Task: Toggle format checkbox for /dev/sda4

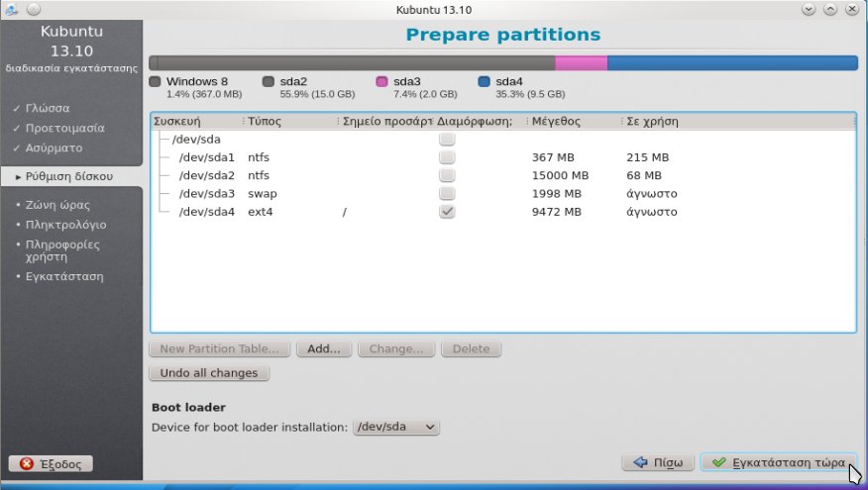Action: point(447,212)
